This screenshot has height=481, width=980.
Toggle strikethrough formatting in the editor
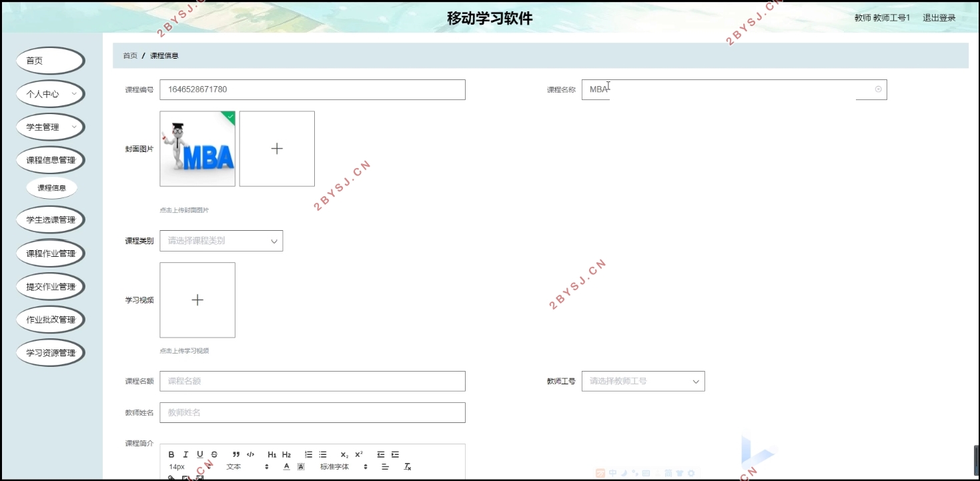pos(214,454)
